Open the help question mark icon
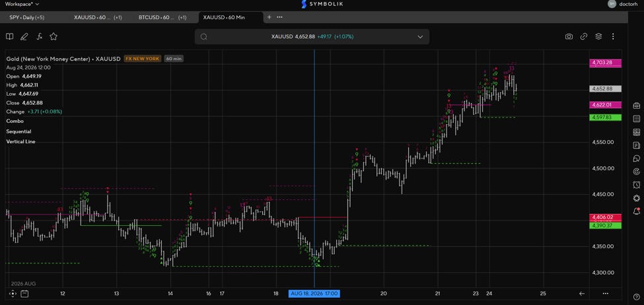 (x=637, y=297)
